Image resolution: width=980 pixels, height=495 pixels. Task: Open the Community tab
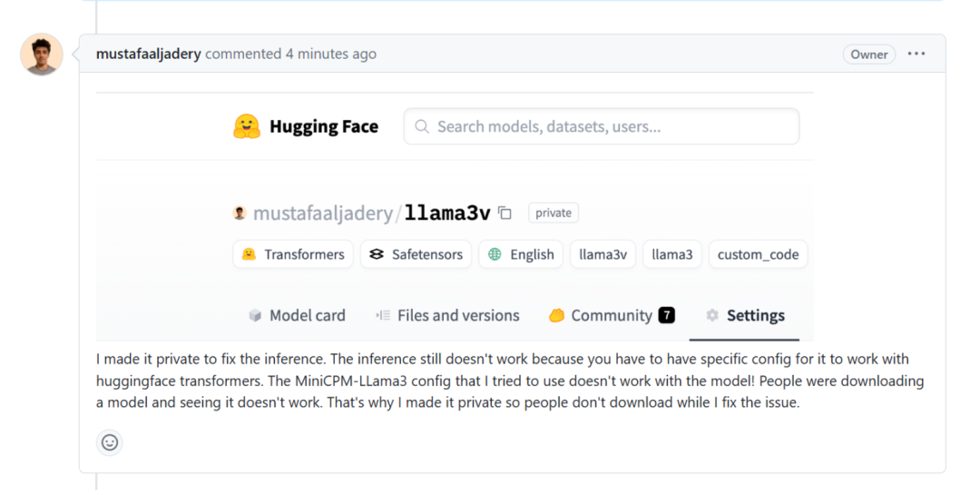[x=611, y=316]
